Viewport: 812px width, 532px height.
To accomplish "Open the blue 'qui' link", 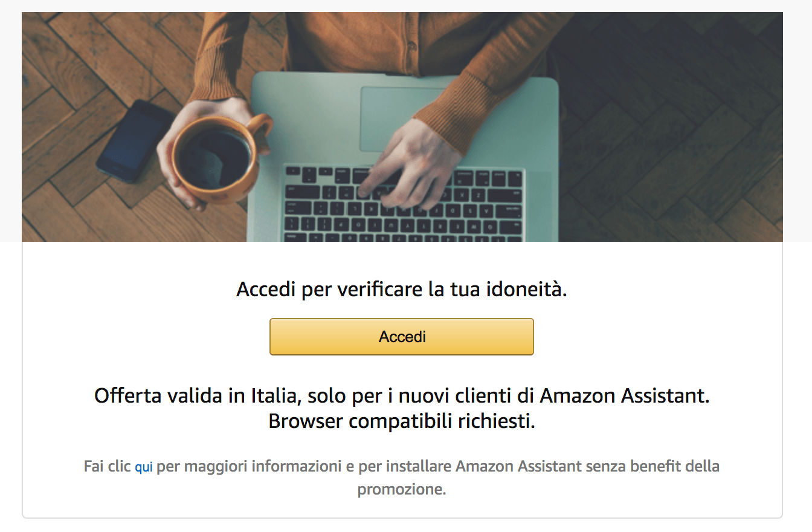I will pos(144,467).
